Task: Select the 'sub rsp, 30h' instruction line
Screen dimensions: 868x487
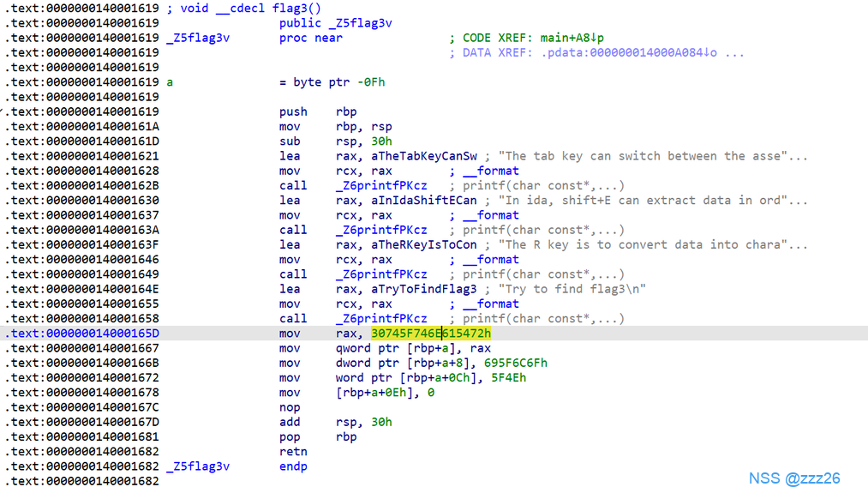Action: pyautogui.click(x=335, y=141)
